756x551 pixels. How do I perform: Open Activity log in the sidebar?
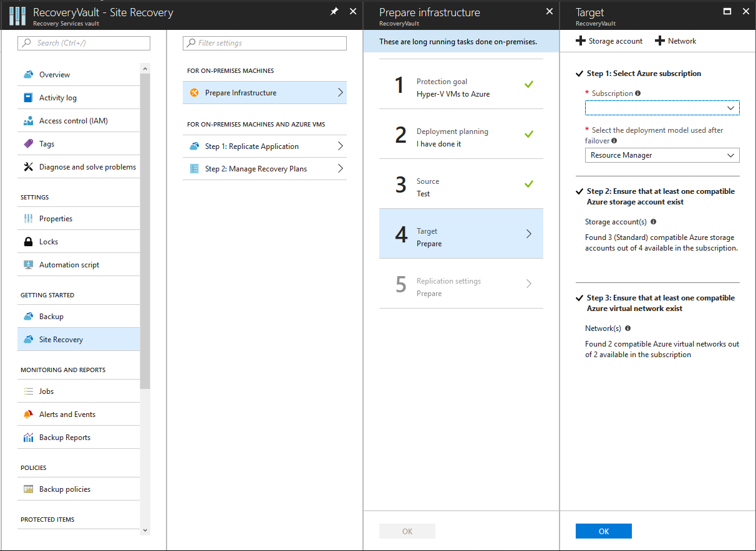point(79,98)
